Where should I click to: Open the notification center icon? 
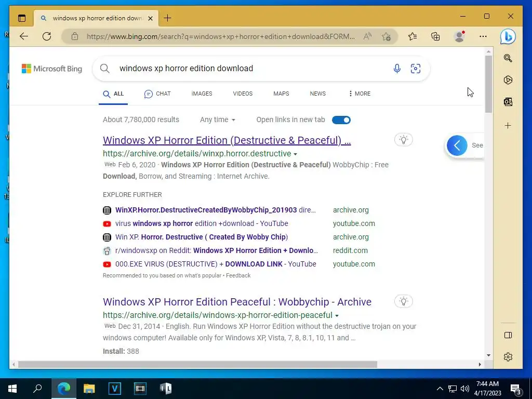click(x=516, y=389)
